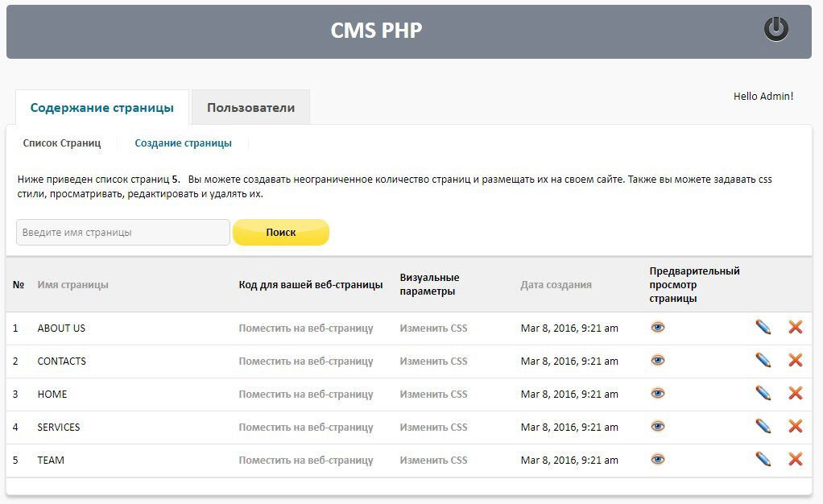Edit the ABOUT US page
The width and height of the screenshot is (823, 504).
pyautogui.click(x=763, y=327)
